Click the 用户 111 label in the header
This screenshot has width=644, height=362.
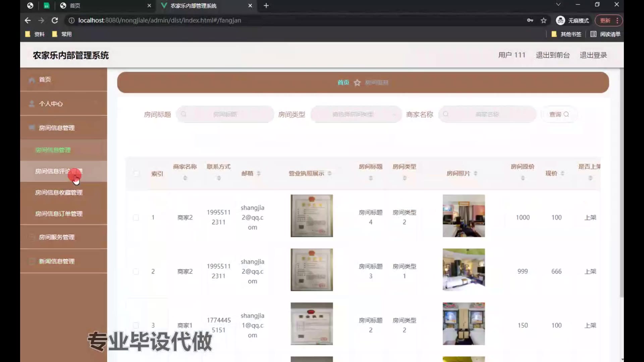pos(512,55)
